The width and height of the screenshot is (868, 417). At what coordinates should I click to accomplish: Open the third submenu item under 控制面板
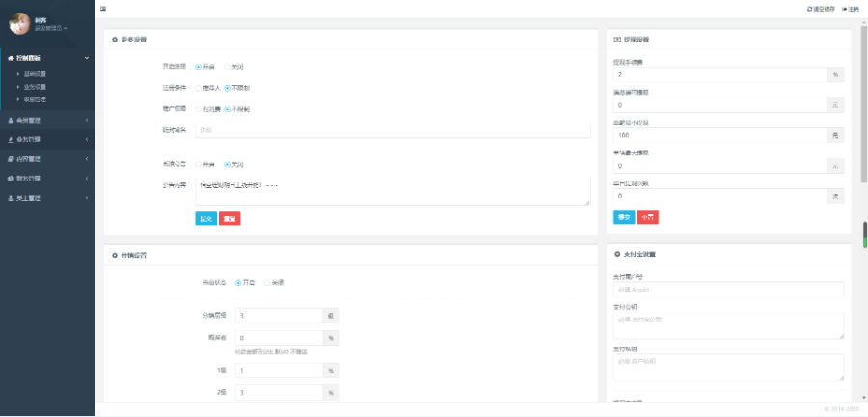pyautogui.click(x=35, y=99)
